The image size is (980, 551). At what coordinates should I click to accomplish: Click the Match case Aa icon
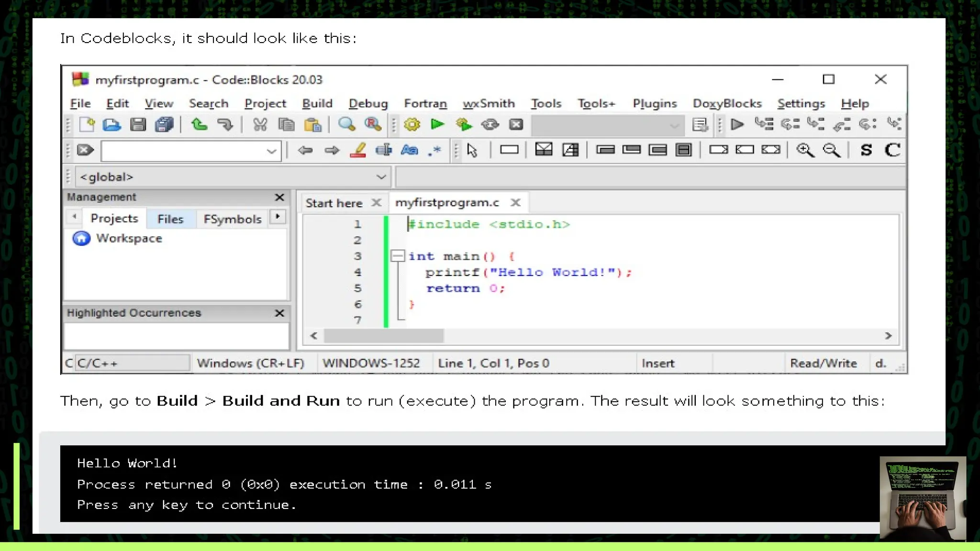409,150
